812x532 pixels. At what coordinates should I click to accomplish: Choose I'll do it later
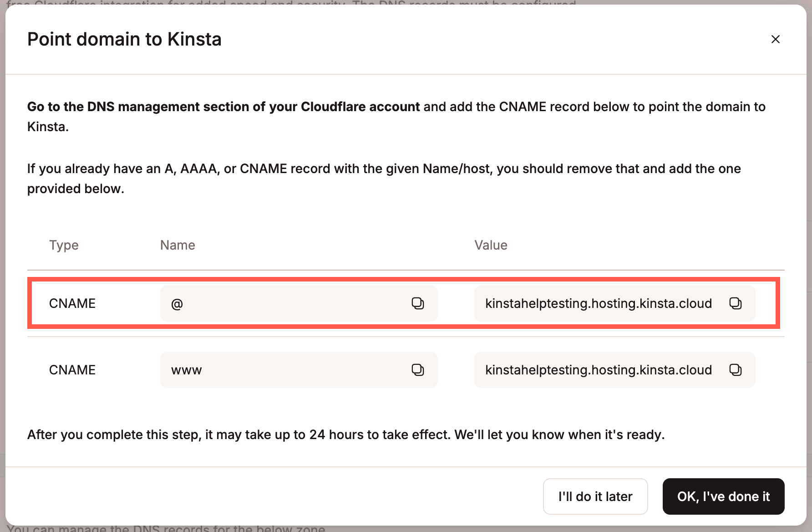[595, 496]
